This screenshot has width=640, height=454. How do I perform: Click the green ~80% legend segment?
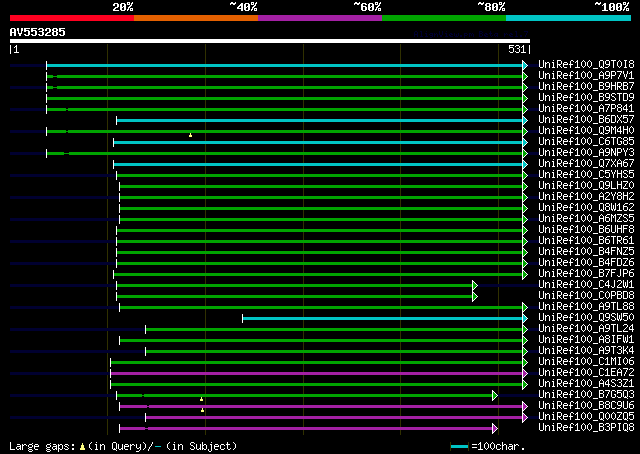(x=444, y=18)
